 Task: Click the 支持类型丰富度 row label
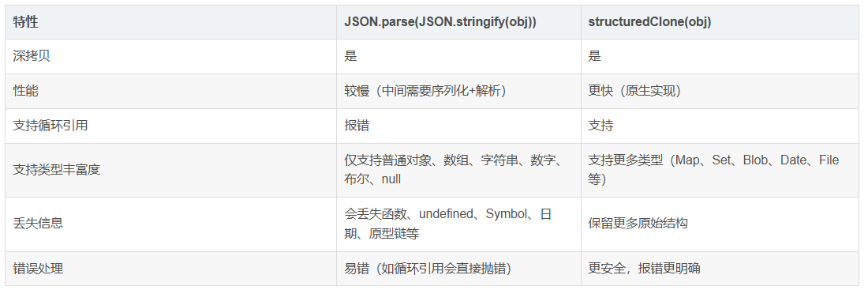click(x=57, y=170)
